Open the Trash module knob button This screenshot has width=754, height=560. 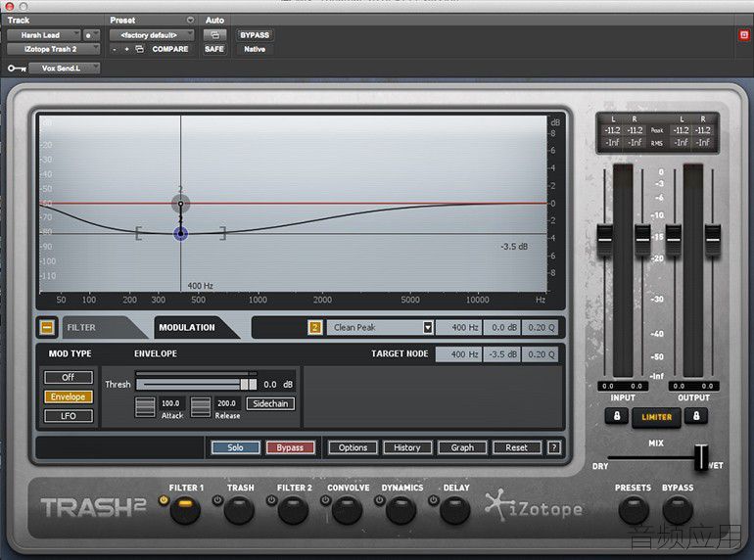point(239,510)
